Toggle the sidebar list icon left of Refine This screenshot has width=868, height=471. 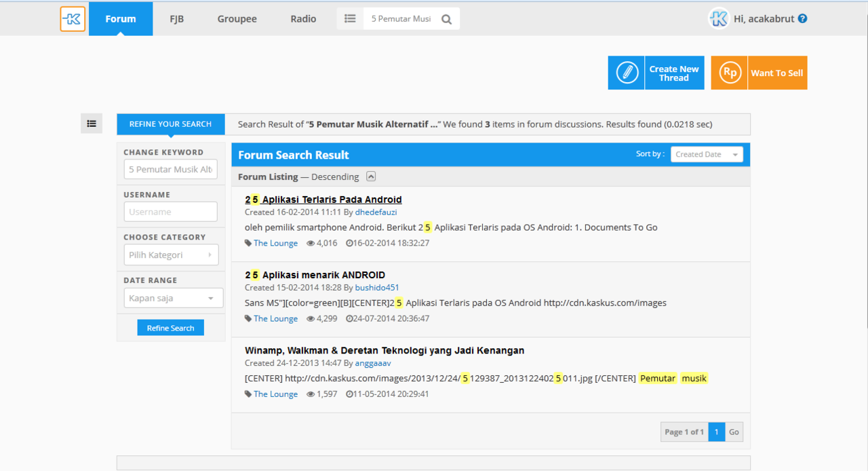(x=92, y=124)
